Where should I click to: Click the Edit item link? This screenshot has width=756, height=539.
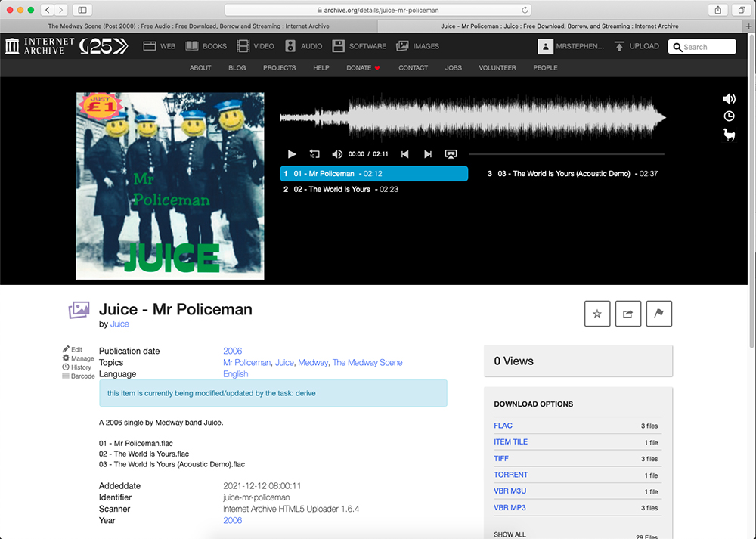pos(73,349)
